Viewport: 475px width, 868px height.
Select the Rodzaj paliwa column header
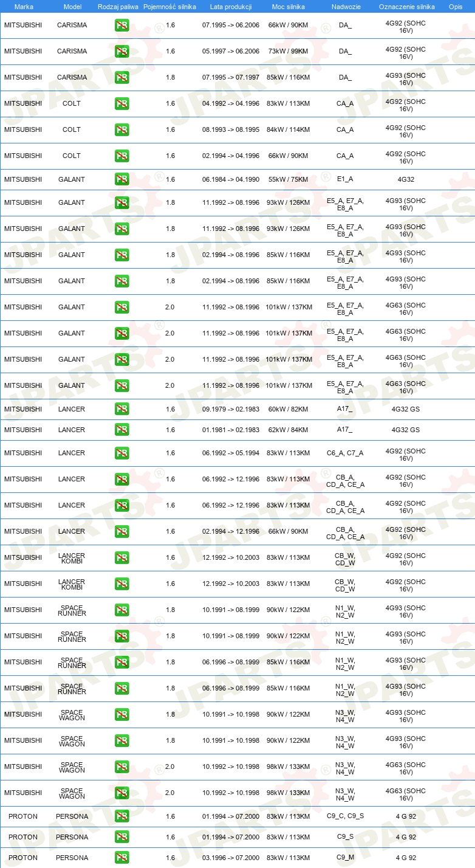(x=118, y=7)
